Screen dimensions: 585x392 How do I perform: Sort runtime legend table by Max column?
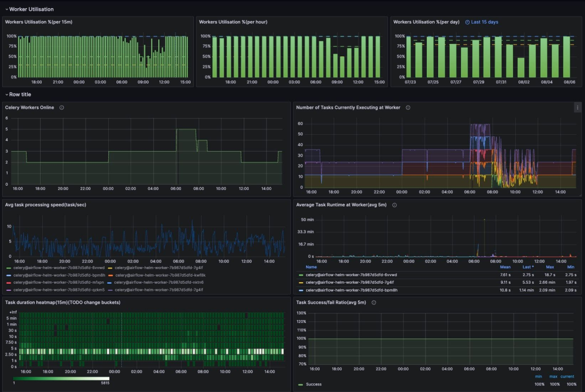pos(550,267)
